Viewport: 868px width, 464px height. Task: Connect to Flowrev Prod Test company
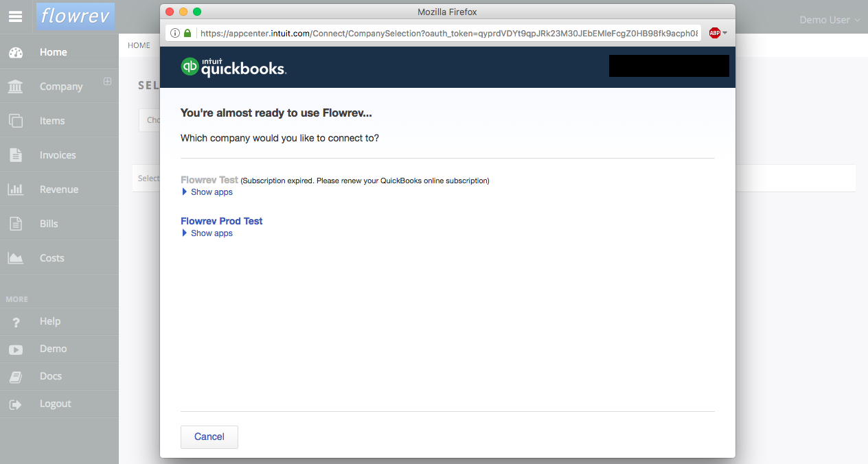(x=221, y=221)
